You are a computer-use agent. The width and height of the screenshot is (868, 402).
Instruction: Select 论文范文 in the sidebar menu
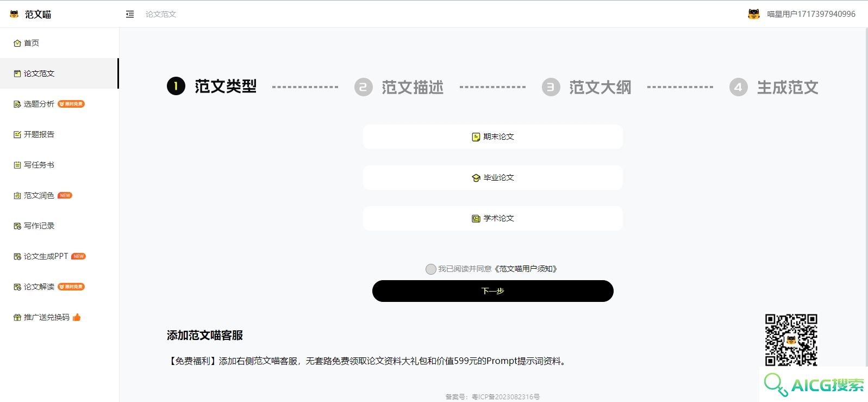(x=59, y=73)
